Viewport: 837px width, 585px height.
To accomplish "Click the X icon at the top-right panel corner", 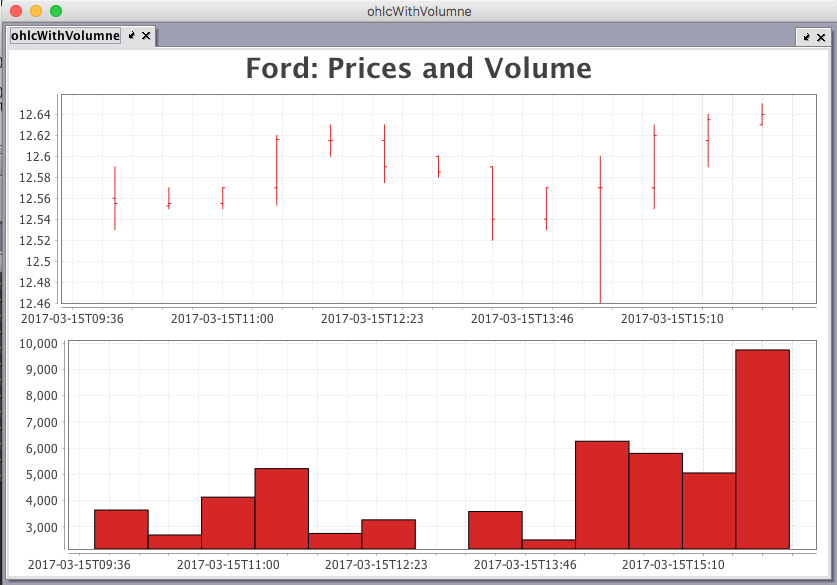I will pos(821,37).
